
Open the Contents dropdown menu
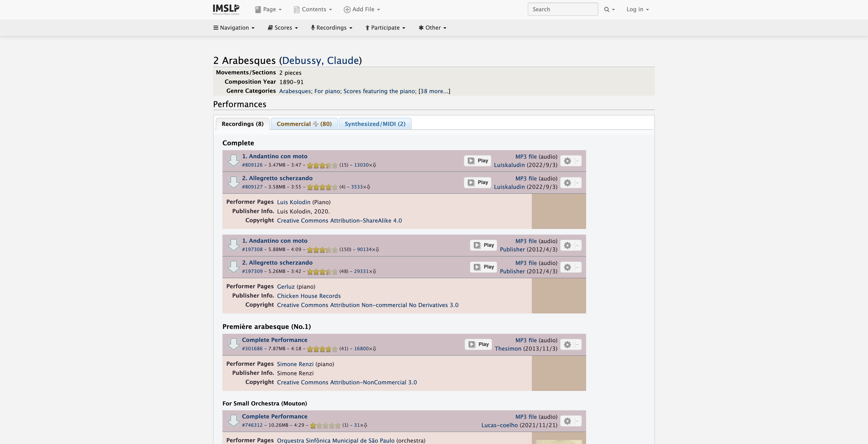[313, 9]
